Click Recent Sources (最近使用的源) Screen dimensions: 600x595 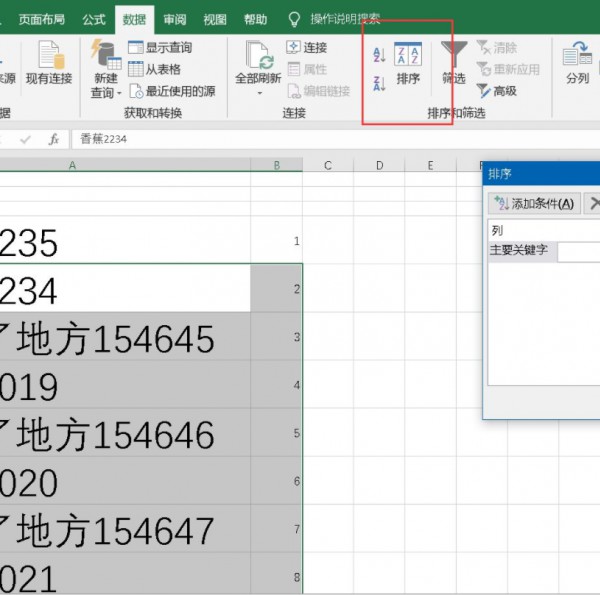(x=172, y=91)
